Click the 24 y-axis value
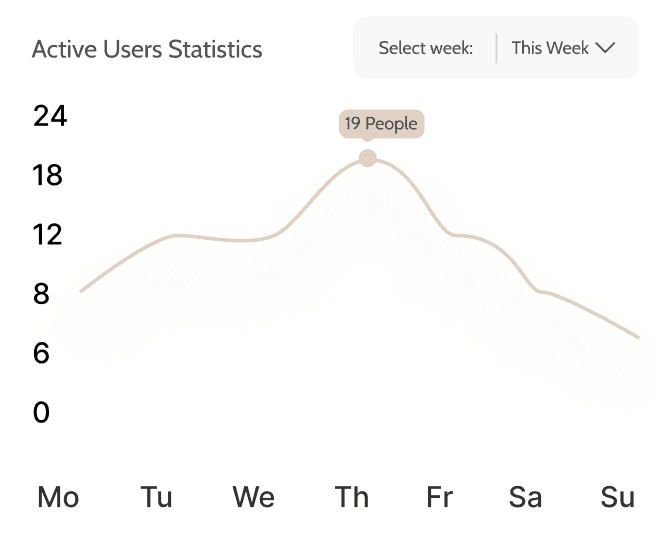This screenshot has height=543, width=657. point(49,117)
